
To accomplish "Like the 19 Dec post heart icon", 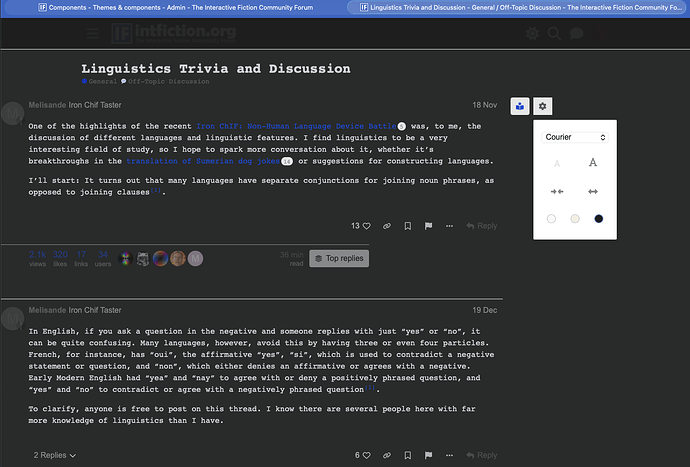I will 367,455.
